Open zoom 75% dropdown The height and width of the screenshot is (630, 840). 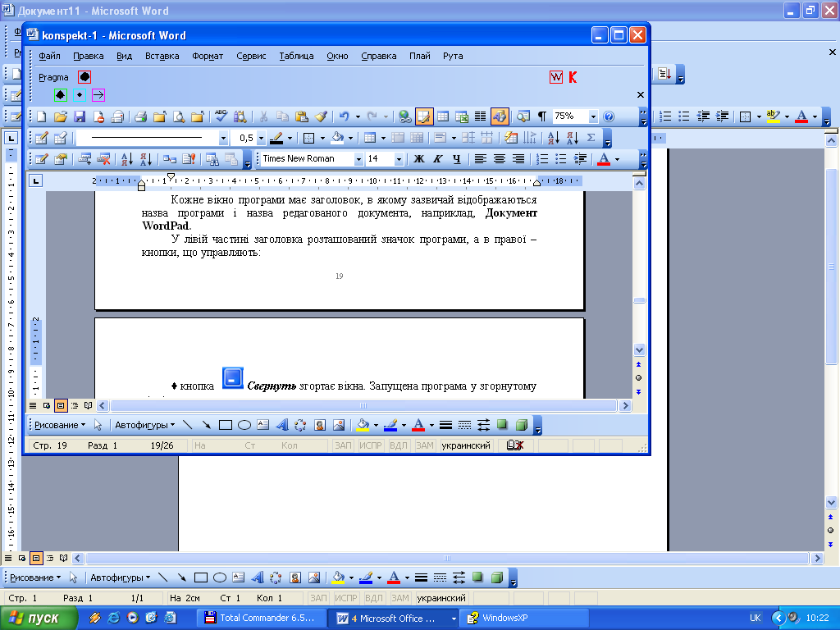point(592,116)
